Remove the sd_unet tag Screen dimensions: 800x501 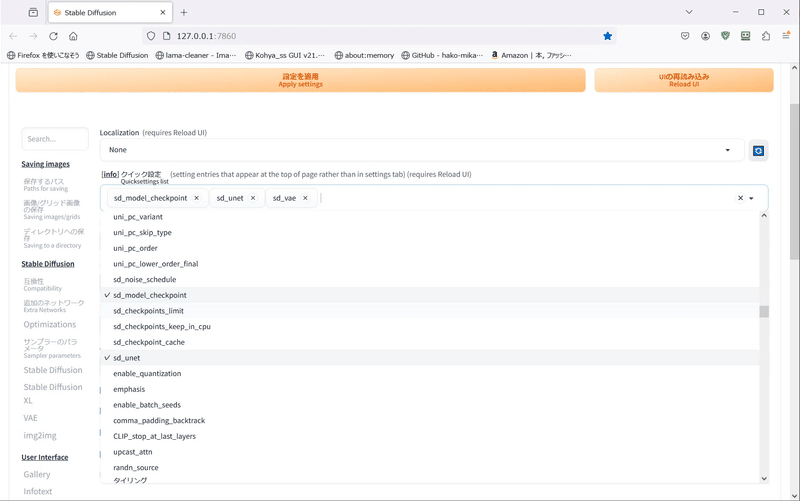(253, 198)
